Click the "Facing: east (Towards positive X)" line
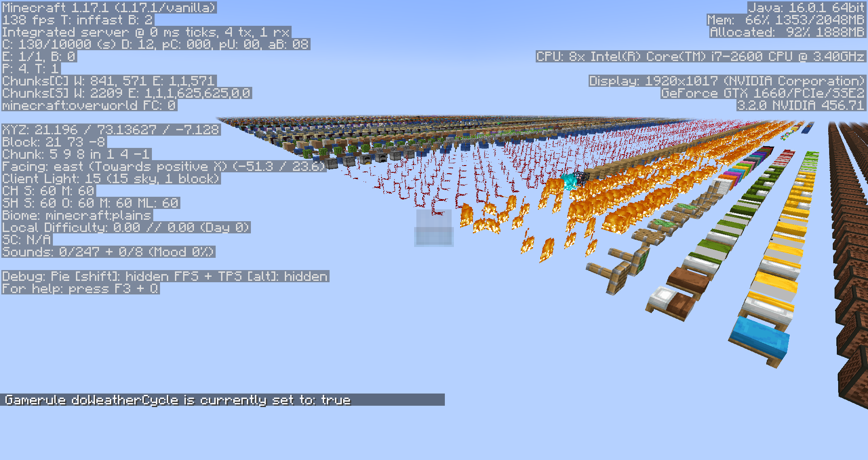Image resolution: width=868 pixels, height=460 pixels. (164, 166)
